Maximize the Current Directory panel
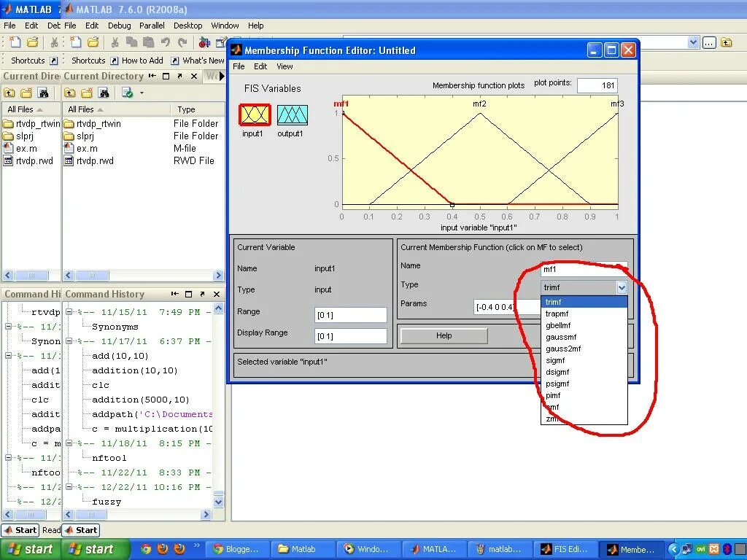The height and width of the screenshot is (560, 747). [x=166, y=76]
